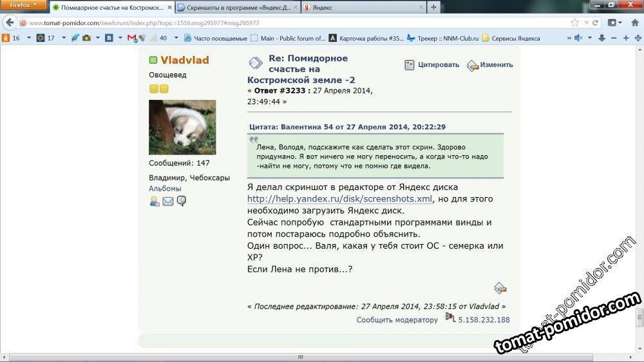Click the Цитировать quote icon
The width and height of the screenshot is (644, 362).
point(410,64)
